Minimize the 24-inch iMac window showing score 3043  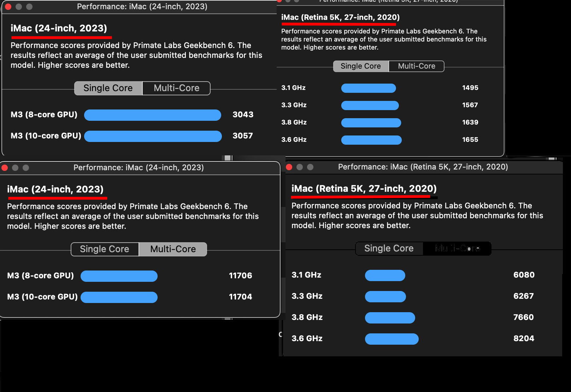tap(19, 7)
